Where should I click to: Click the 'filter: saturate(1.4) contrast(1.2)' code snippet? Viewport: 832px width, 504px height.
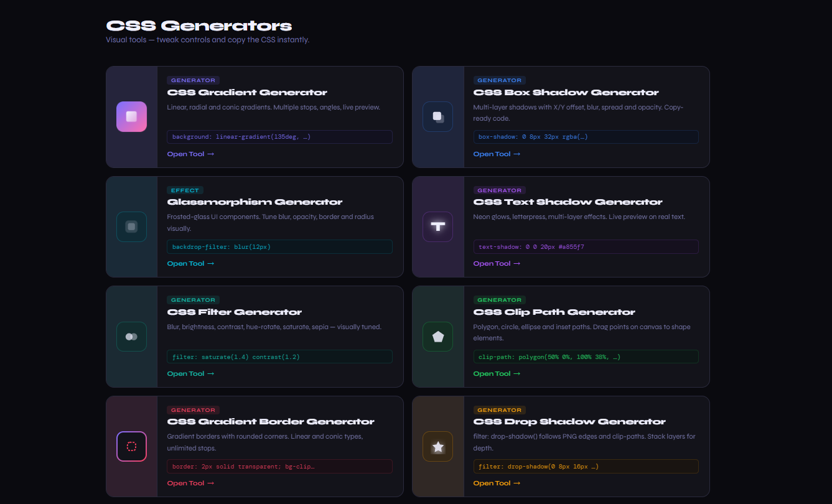tap(279, 357)
